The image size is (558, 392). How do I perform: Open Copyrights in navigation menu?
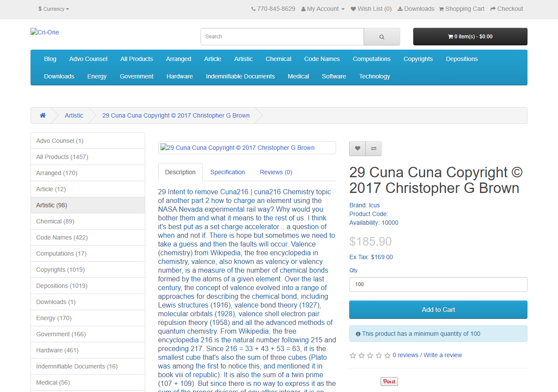pos(418,59)
